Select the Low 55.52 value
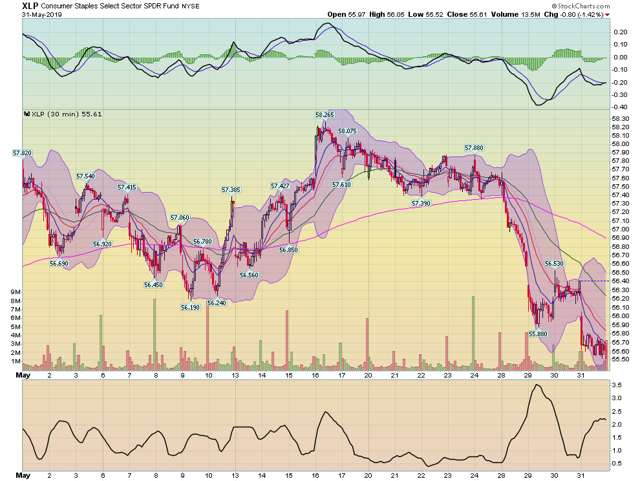The height and width of the screenshot is (481, 640). point(426,14)
